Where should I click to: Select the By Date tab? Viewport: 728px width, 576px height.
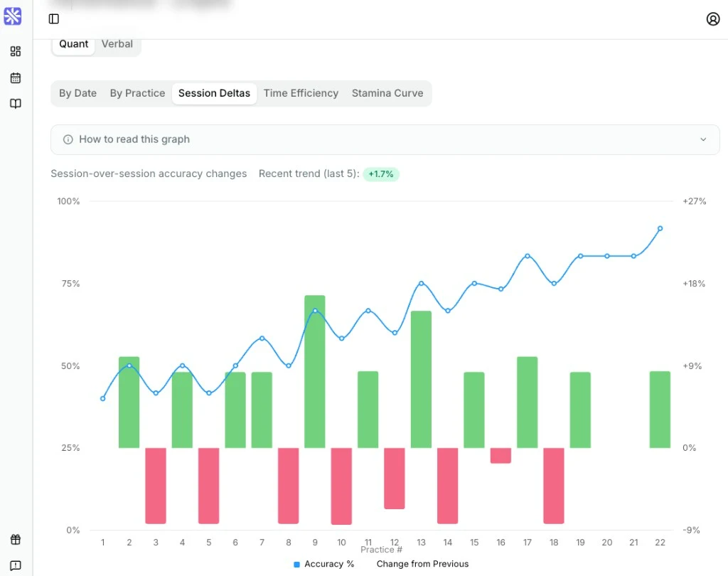point(77,93)
